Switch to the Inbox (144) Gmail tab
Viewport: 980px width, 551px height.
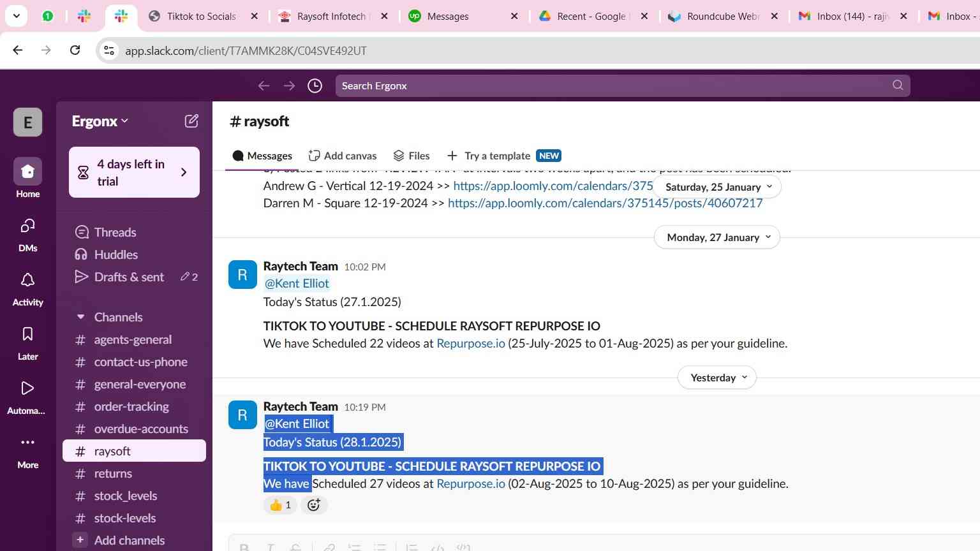(x=853, y=16)
